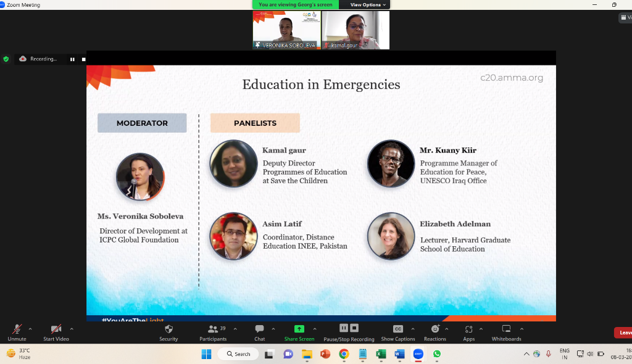
Task: Open WhatsApp from taskbar
Action: click(437, 354)
